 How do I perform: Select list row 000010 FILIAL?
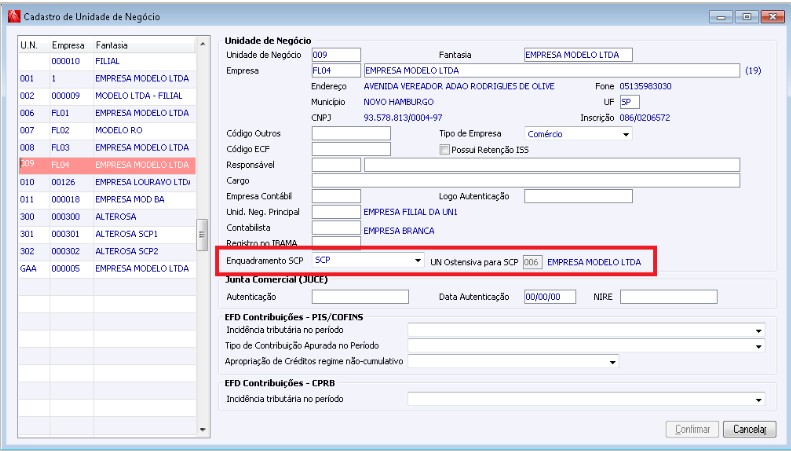[x=107, y=61]
